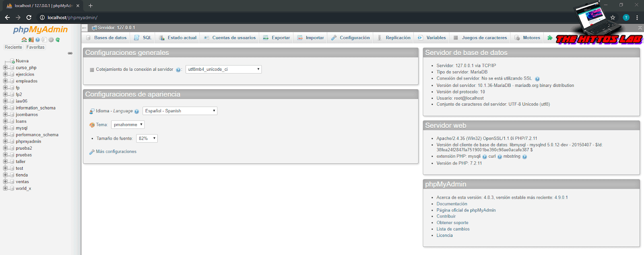Open the Español - Spanish language dropdown
Image resolution: width=644 pixels, height=255 pixels.
tap(180, 111)
